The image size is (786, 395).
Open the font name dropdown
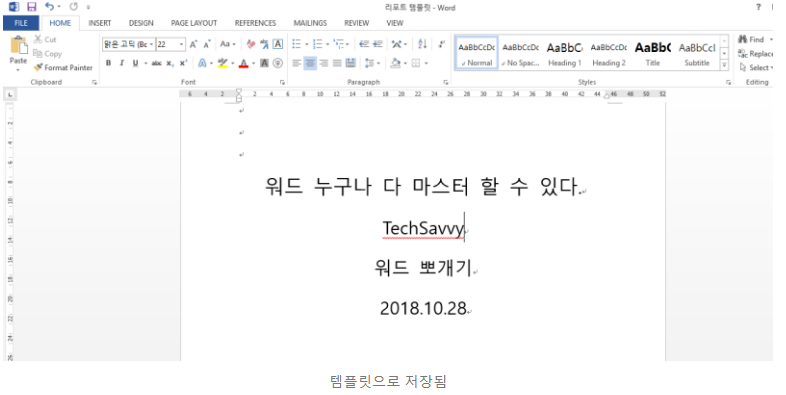pos(151,44)
